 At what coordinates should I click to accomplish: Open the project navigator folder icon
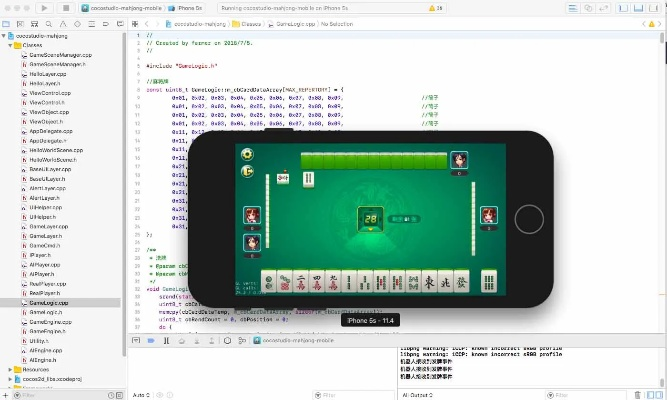pyautogui.click(x=6, y=23)
